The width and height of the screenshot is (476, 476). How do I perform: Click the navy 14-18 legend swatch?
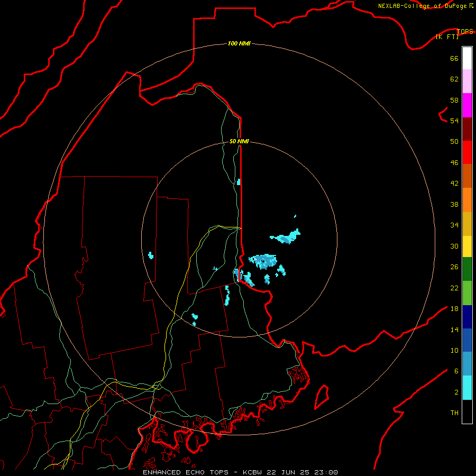[x=467, y=317]
